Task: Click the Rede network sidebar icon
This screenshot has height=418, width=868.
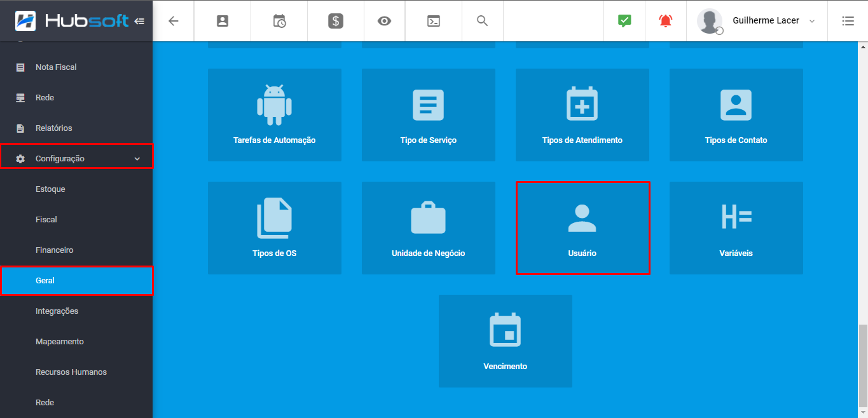Action: (20, 98)
